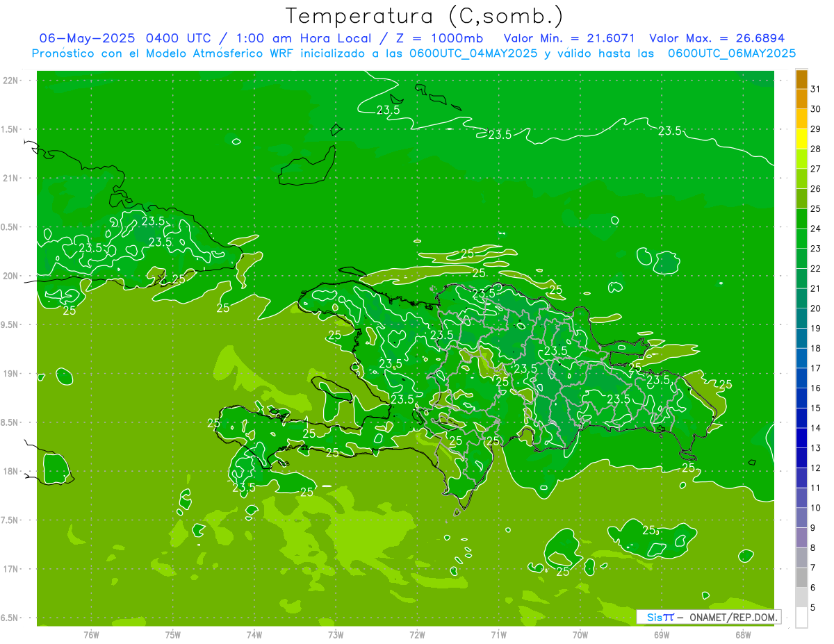Click the 'Temperatura (C,somb.)' map title
The image size is (834, 644).
tap(424, 15)
